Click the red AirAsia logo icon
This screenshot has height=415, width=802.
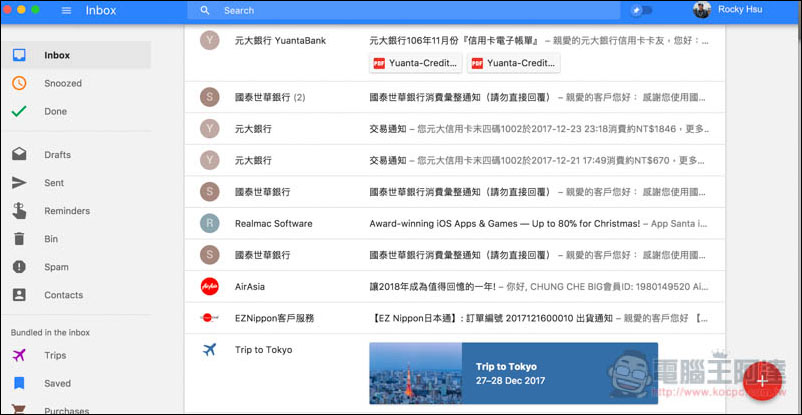[x=210, y=287]
